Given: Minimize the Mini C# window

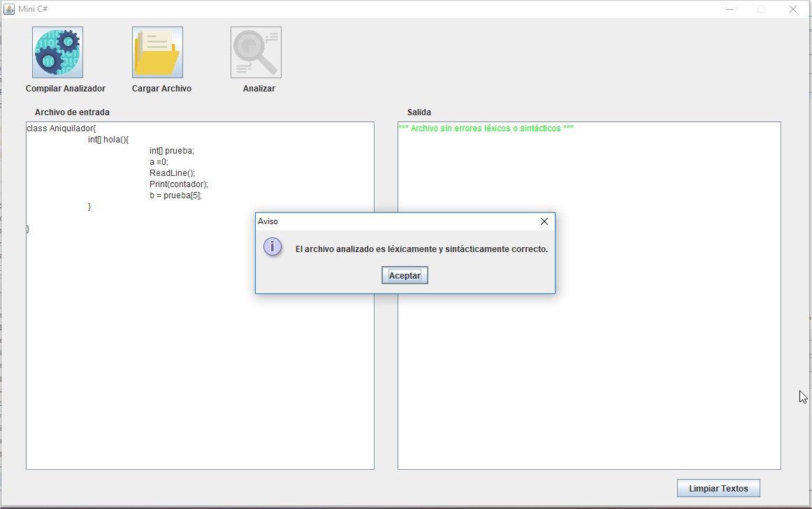Looking at the screenshot, I should click(729, 9).
